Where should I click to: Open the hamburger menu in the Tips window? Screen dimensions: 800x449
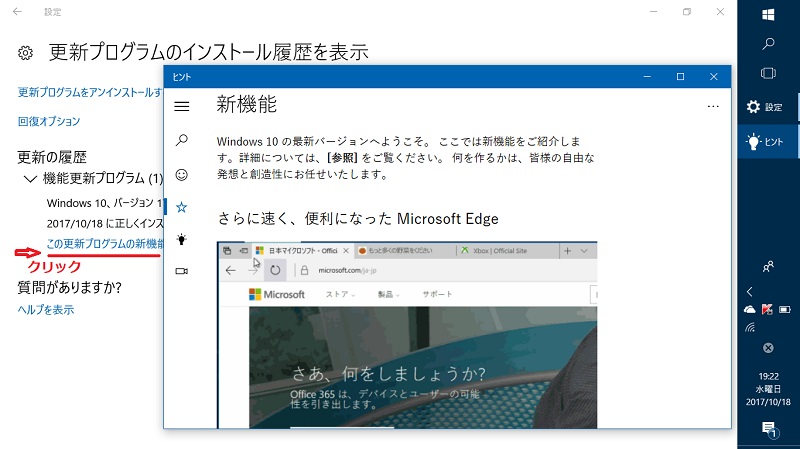(x=182, y=106)
